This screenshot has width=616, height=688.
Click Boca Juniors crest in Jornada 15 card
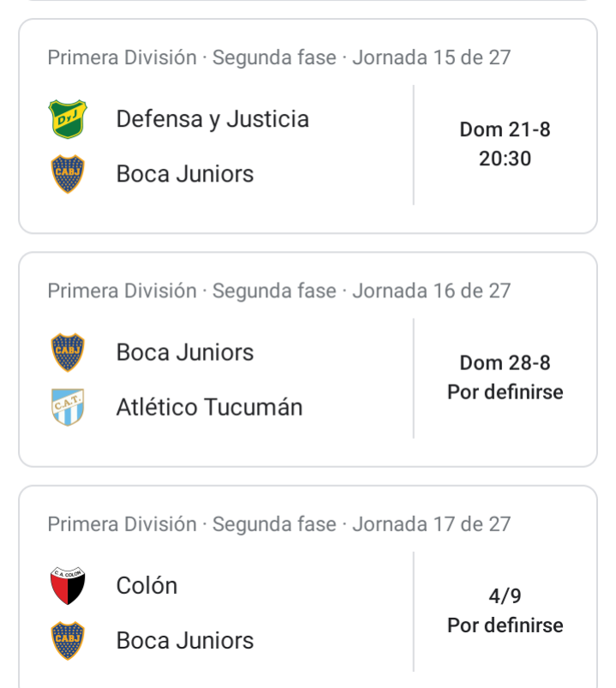[68, 174]
